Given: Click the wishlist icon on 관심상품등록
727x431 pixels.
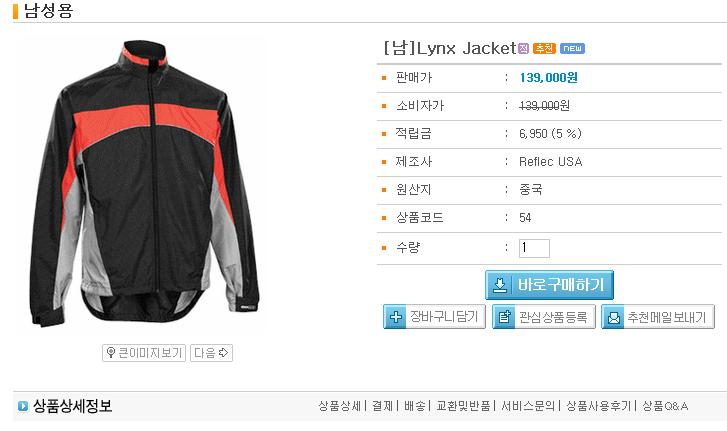Looking at the screenshot, I should (x=504, y=317).
